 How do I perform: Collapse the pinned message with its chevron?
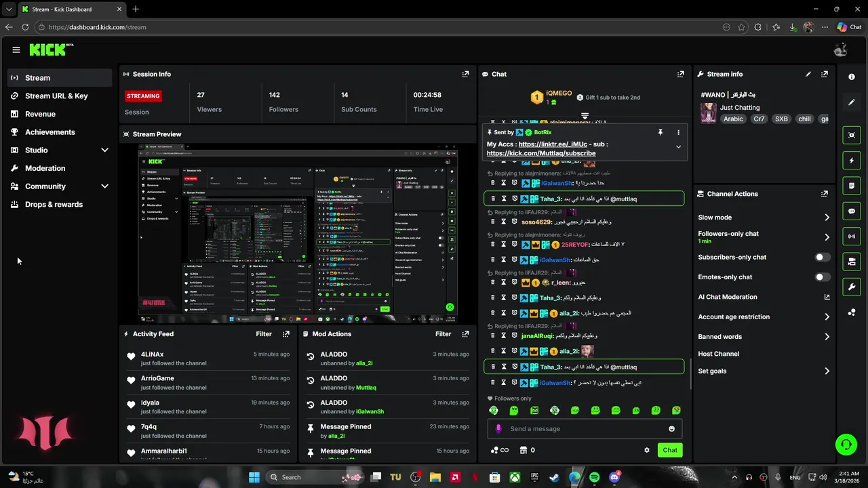point(678,146)
